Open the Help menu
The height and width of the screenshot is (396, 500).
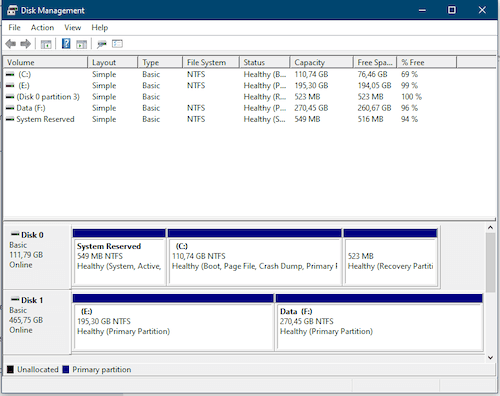tap(100, 28)
